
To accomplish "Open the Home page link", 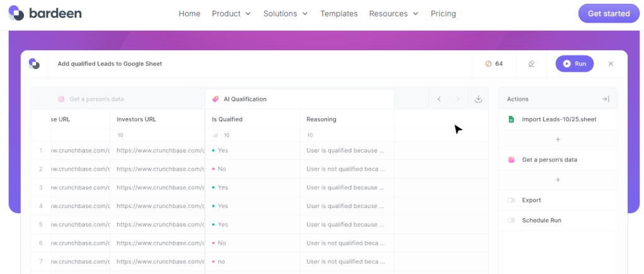I will [189, 14].
